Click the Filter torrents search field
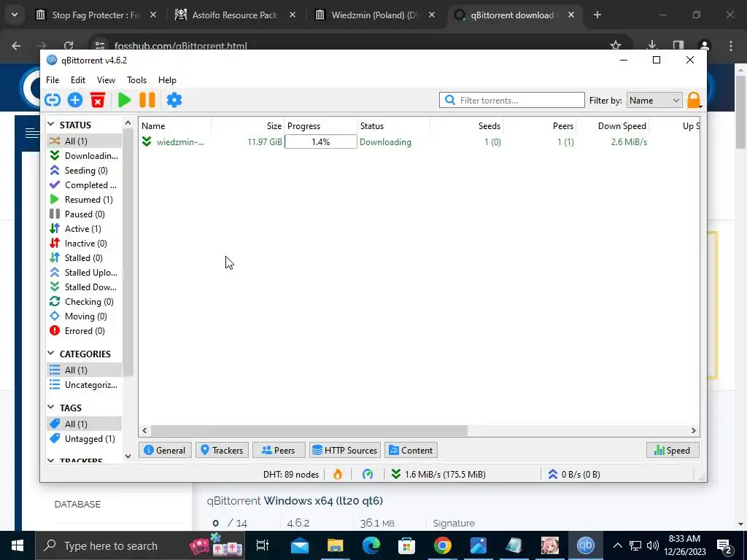The width and height of the screenshot is (747, 560). (511, 100)
